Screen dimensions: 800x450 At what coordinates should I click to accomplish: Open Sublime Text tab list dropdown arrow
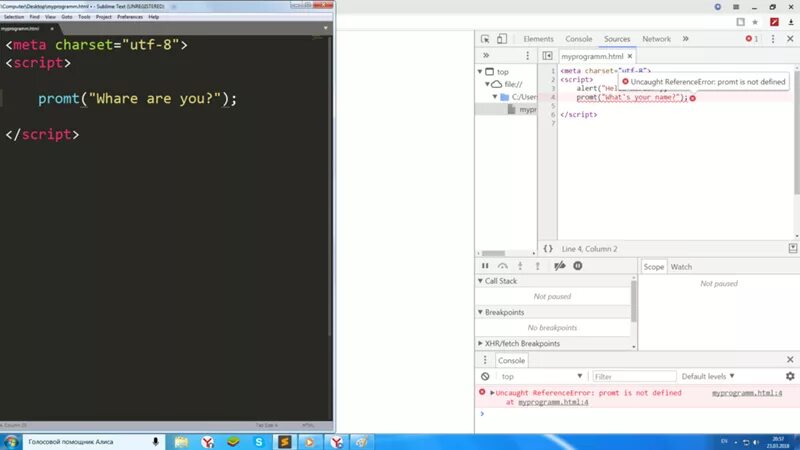tap(326, 28)
